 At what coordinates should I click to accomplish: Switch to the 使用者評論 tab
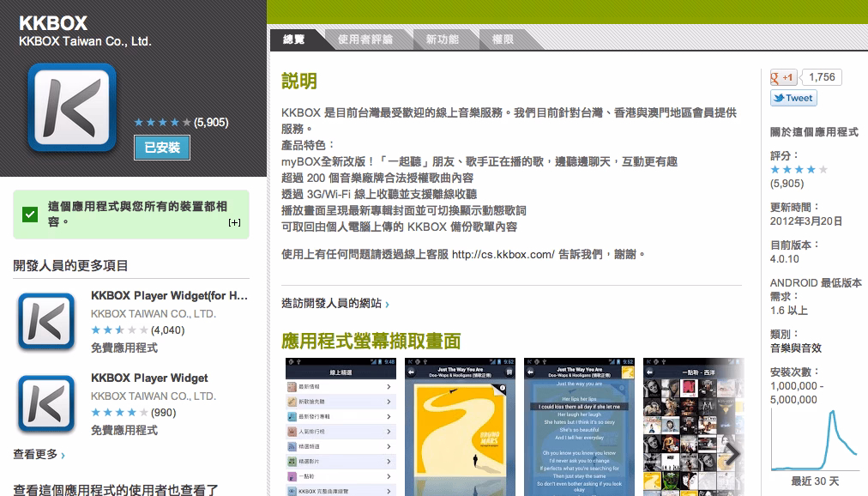(x=365, y=39)
